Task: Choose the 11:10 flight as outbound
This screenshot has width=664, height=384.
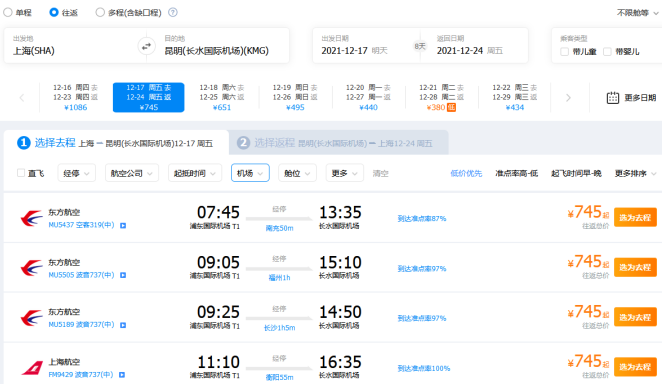Action: [x=635, y=367]
